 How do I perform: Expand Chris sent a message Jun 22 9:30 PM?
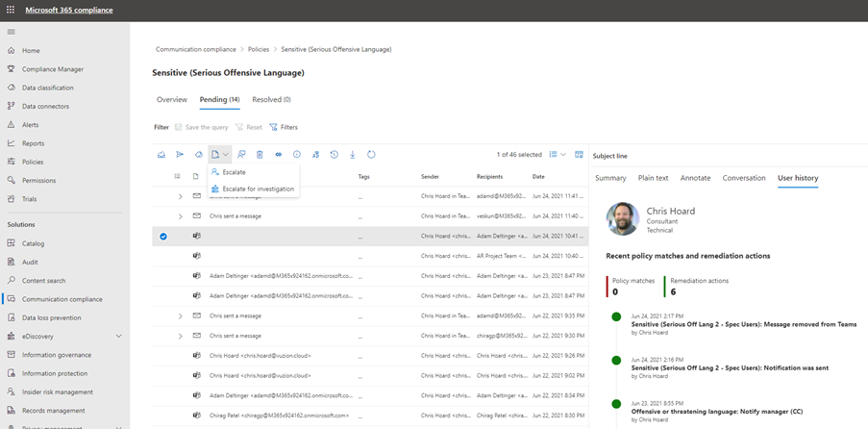point(180,336)
